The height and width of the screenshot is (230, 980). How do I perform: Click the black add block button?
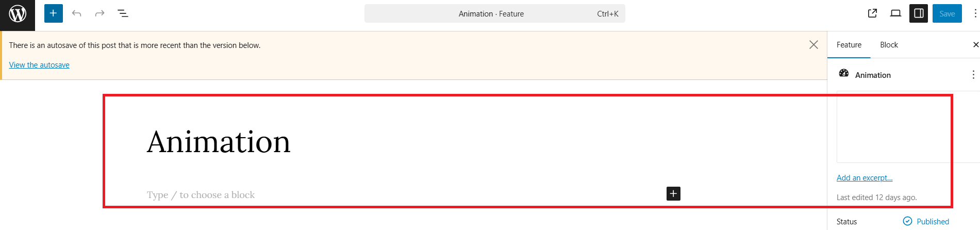pos(673,194)
